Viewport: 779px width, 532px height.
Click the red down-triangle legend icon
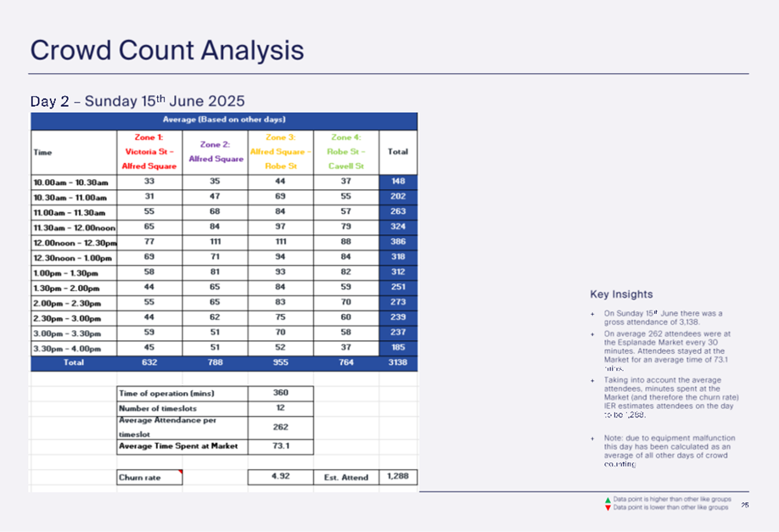tap(608, 507)
